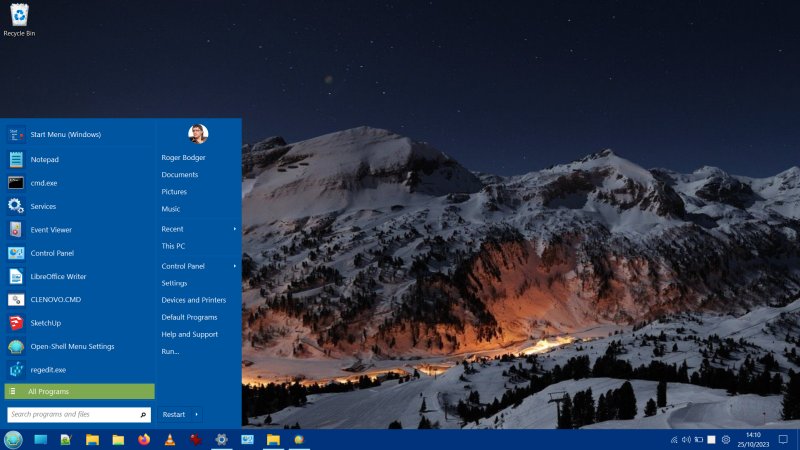Launch SketchUp from the pinned programs

(45, 323)
